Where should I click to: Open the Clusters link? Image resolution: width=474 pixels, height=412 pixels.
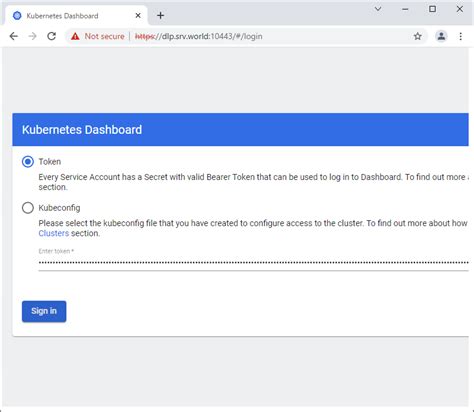54,233
